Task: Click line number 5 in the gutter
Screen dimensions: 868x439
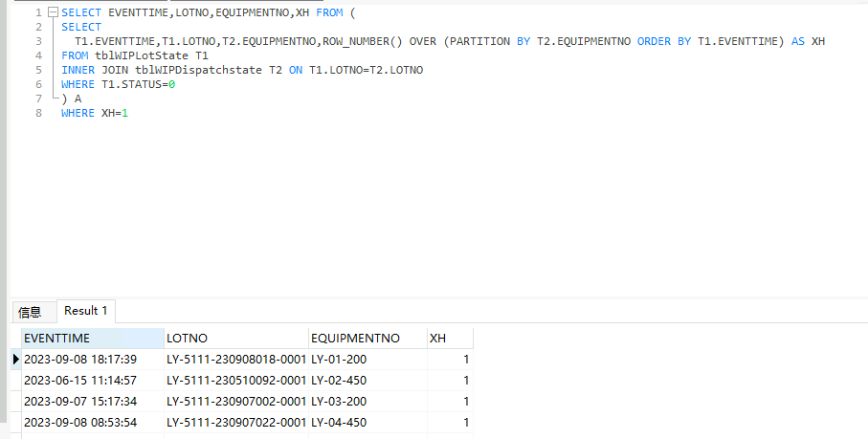Action: tap(38, 70)
